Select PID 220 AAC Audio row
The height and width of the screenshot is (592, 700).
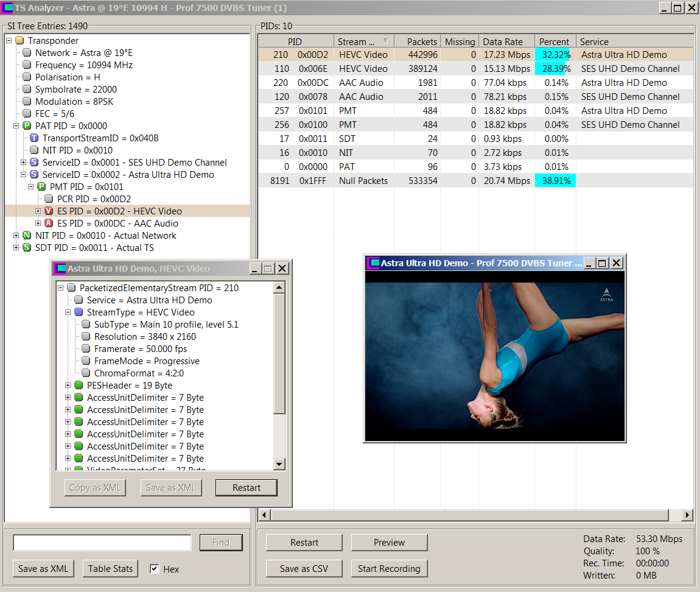476,83
